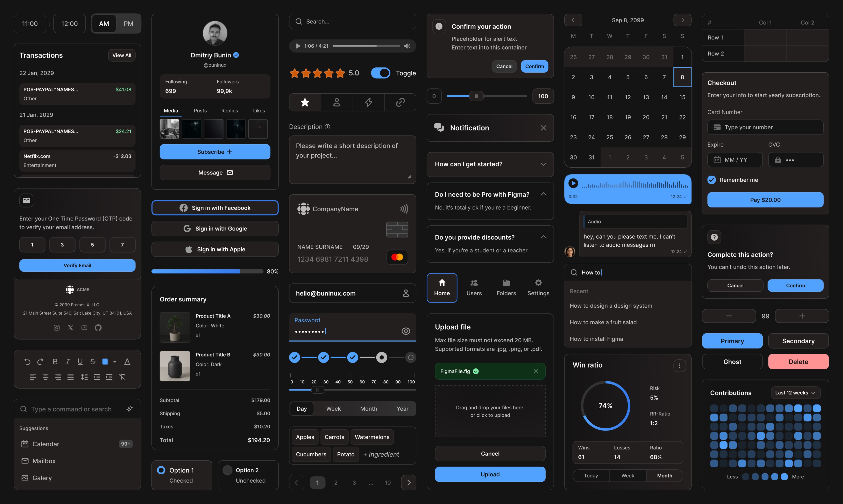Click the YouTube icon in the ACME footer
This screenshot has height=504, width=843.
click(84, 328)
